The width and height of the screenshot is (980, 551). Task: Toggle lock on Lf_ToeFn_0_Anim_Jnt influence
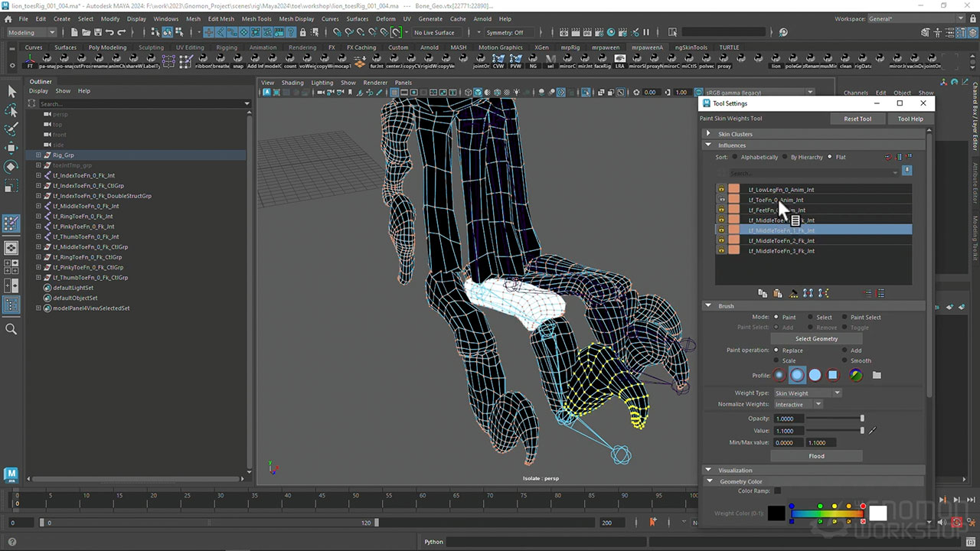coord(721,200)
